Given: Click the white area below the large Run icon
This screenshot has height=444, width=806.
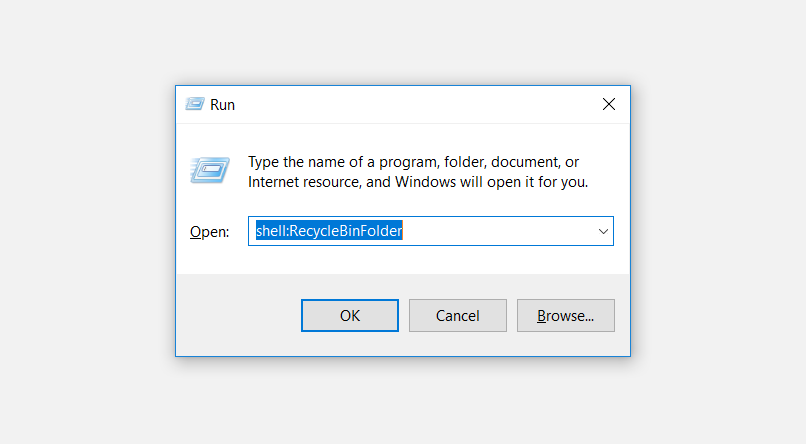Looking at the screenshot, I should 209,203.
